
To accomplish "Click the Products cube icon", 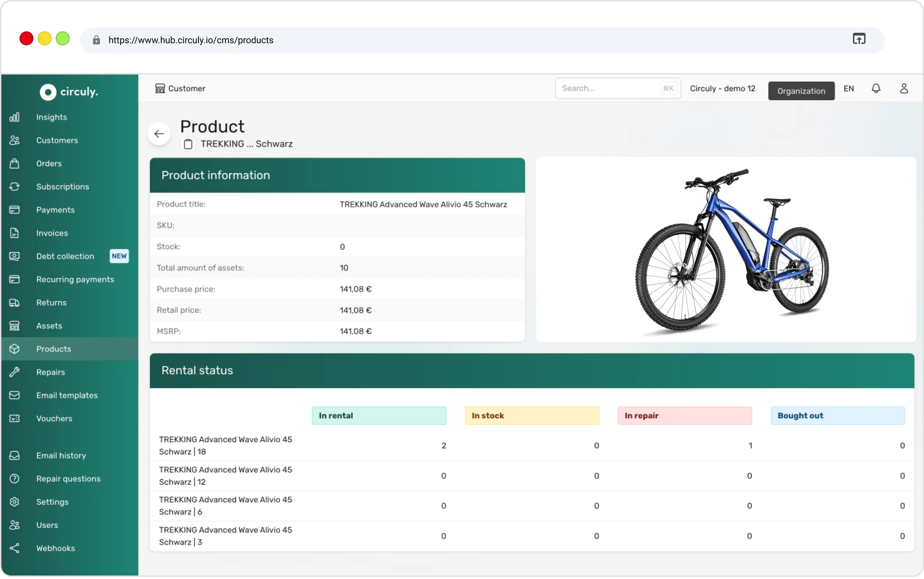I will pyautogui.click(x=14, y=349).
